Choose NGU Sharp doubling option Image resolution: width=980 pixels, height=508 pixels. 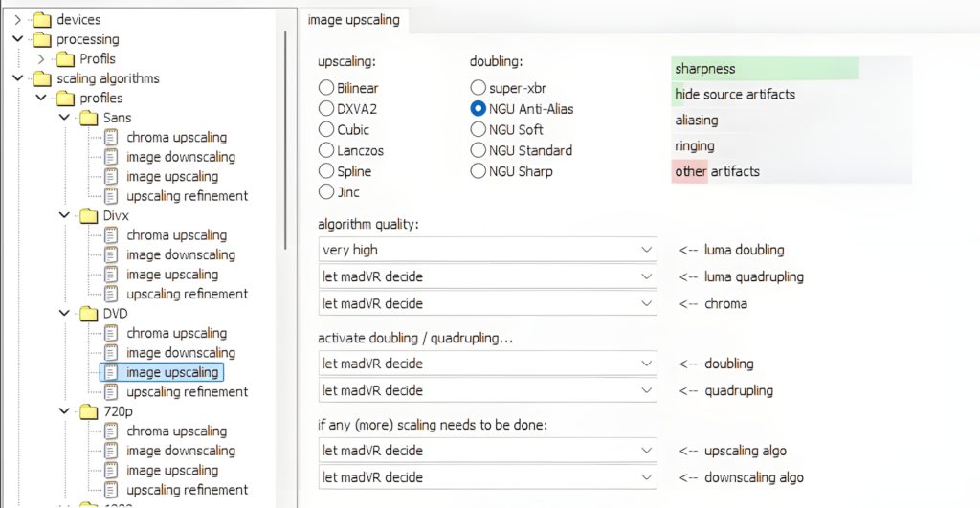pyautogui.click(x=479, y=171)
